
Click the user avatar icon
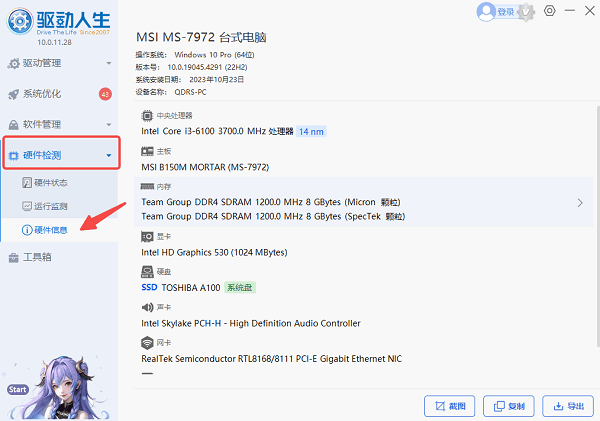487,12
